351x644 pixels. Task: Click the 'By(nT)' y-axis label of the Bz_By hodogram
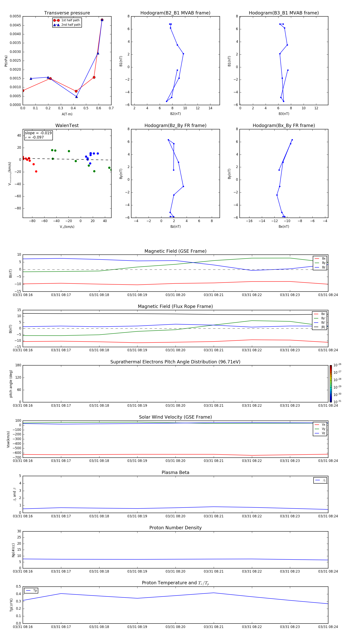coord(121,174)
